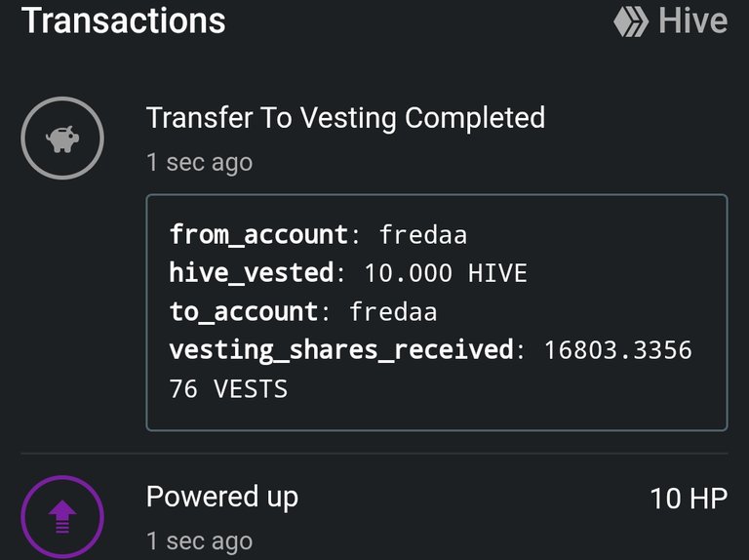Select the Transactions heading
The image size is (749, 560).
tap(123, 21)
